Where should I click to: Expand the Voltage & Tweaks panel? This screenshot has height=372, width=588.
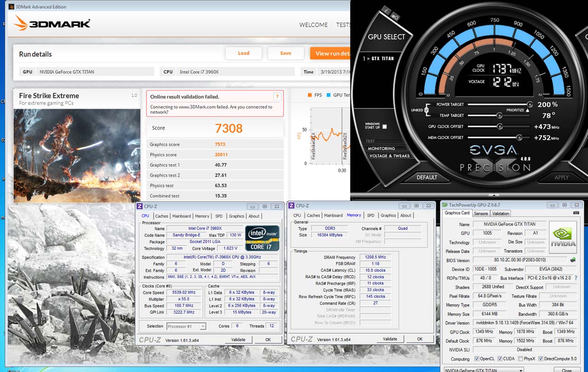click(x=389, y=156)
